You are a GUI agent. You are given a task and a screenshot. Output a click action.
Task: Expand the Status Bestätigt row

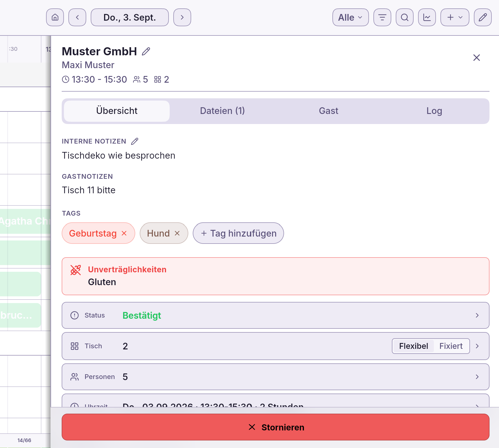click(x=275, y=315)
